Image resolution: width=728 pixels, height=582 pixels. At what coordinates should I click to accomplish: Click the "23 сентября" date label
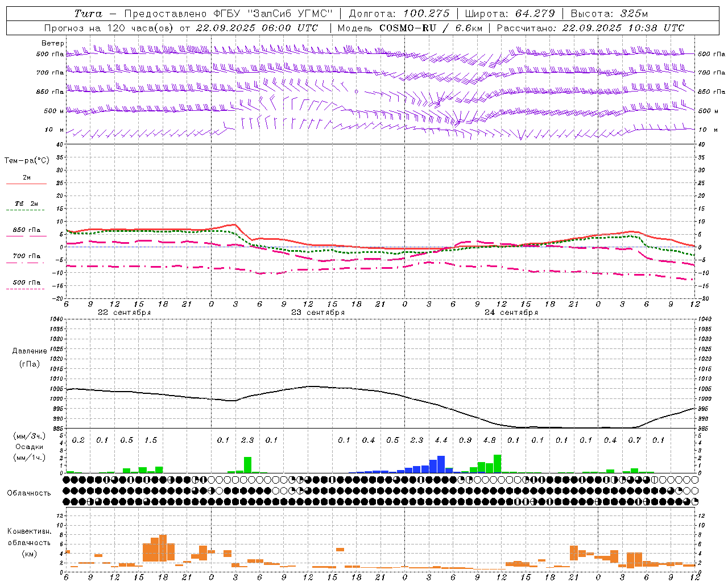[317, 313]
